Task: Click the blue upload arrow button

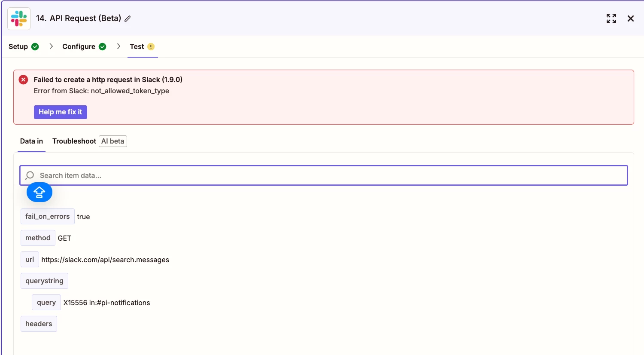Action: 39,192
